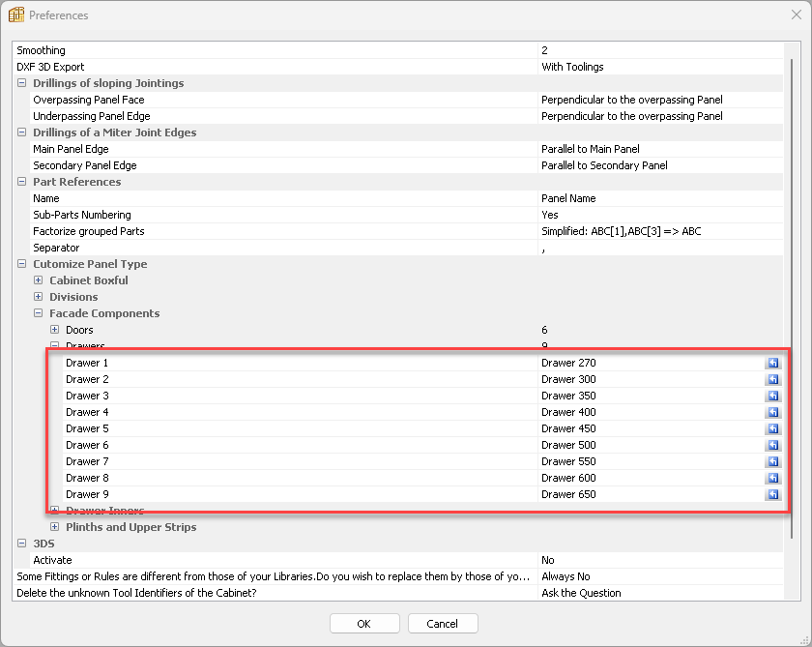
Task: Collapse the Facade Components section
Action: point(39,313)
